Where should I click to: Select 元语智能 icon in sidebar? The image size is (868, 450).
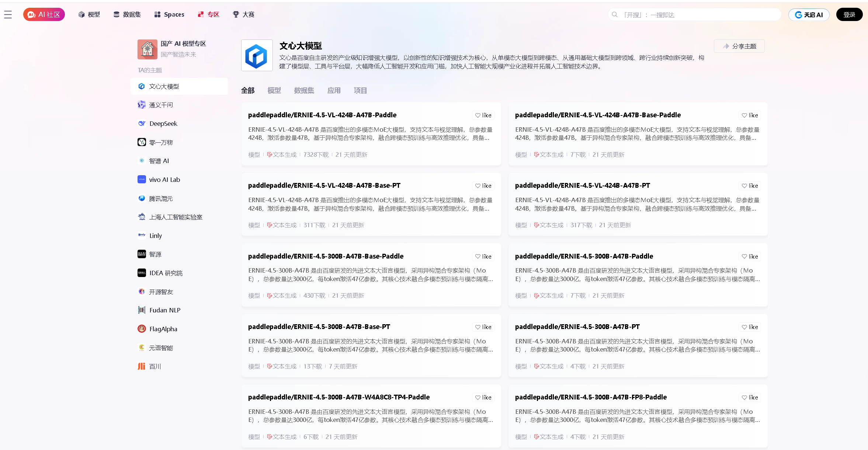pyautogui.click(x=142, y=347)
